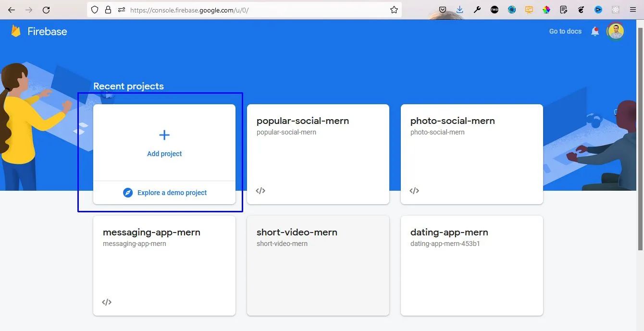
Task: Open the photo-social-mern project card
Action: tap(472, 154)
